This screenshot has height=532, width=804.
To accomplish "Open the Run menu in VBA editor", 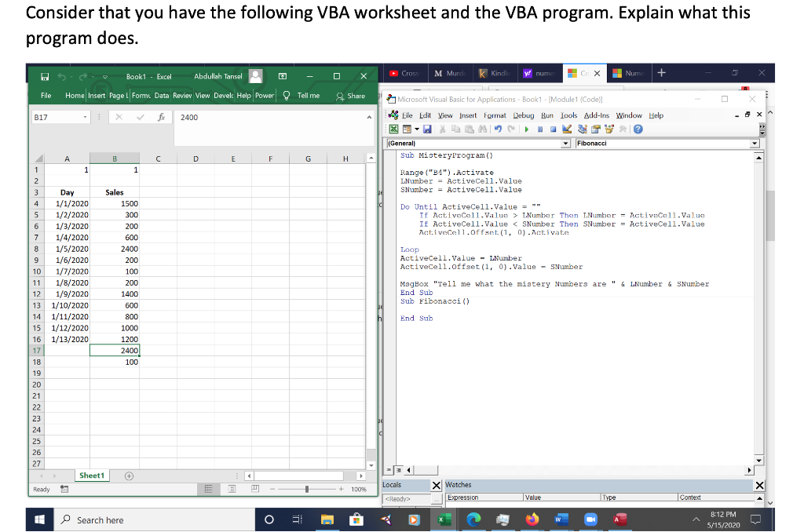I will pyautogui.click(x=547, y=115).
